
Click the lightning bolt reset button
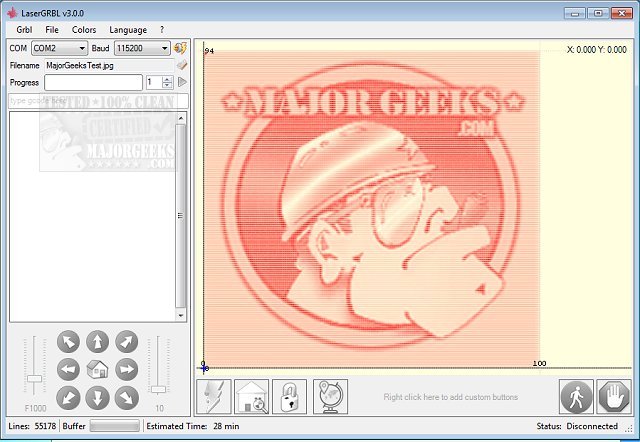pos(214,397)
